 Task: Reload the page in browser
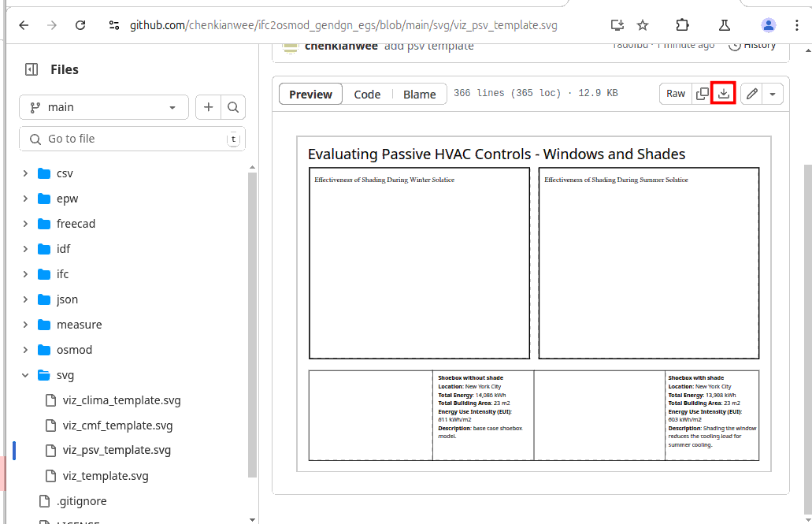pyautogui.click(x=80, y=25)
